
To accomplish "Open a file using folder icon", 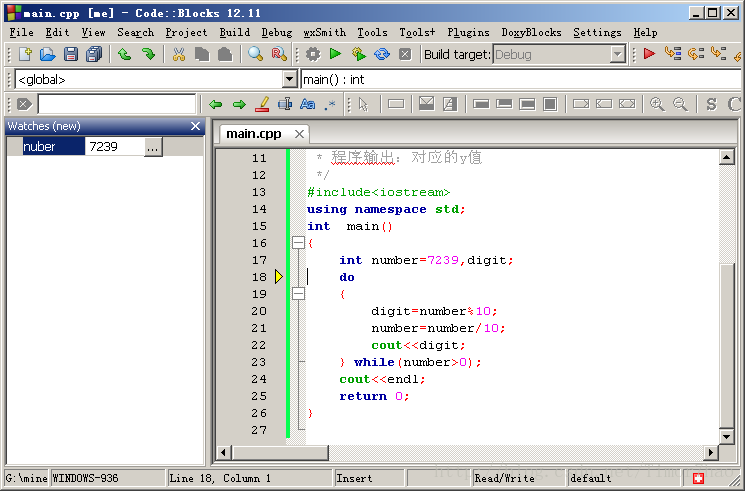I will coord(48,54).
